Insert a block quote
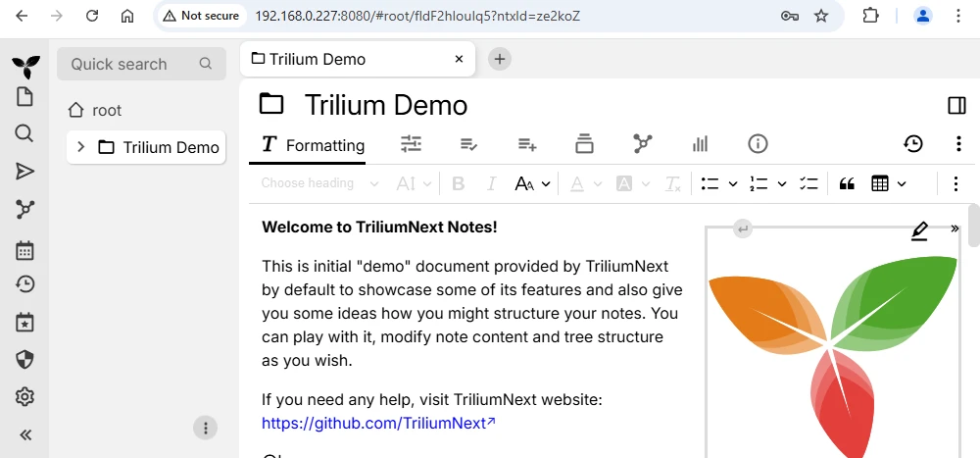The width and height of the screenshot is (980, 458). coord(847,184)
